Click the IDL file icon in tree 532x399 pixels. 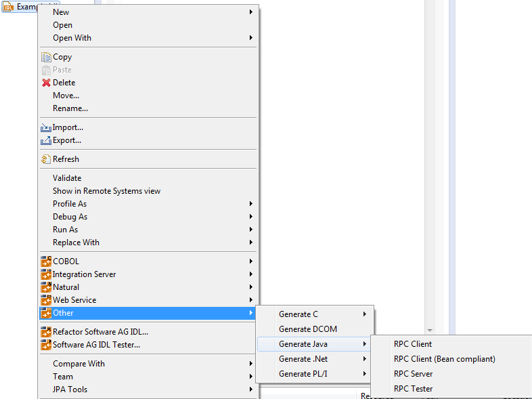(x=8, y=7)
